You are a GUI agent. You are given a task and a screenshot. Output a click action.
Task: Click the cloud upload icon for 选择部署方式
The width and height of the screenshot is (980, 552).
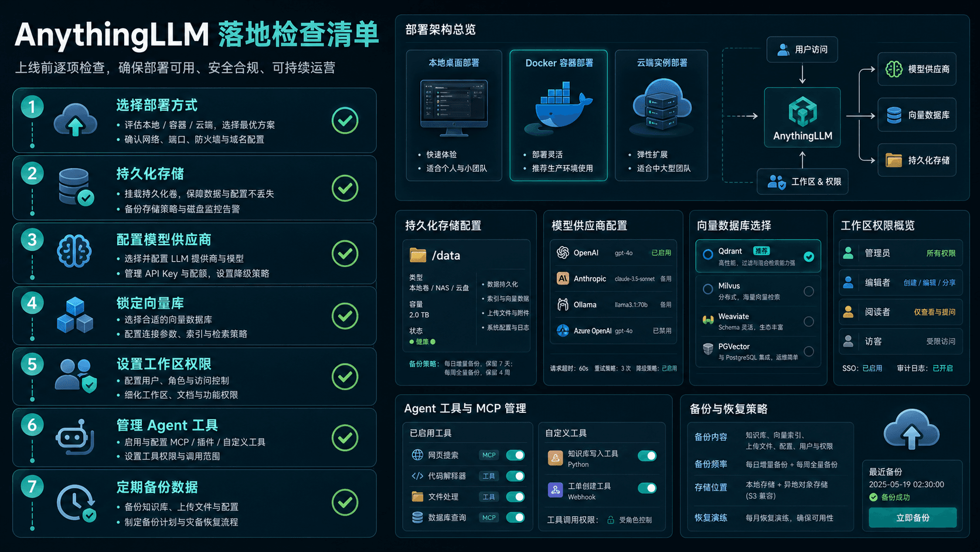pos(75,120)
